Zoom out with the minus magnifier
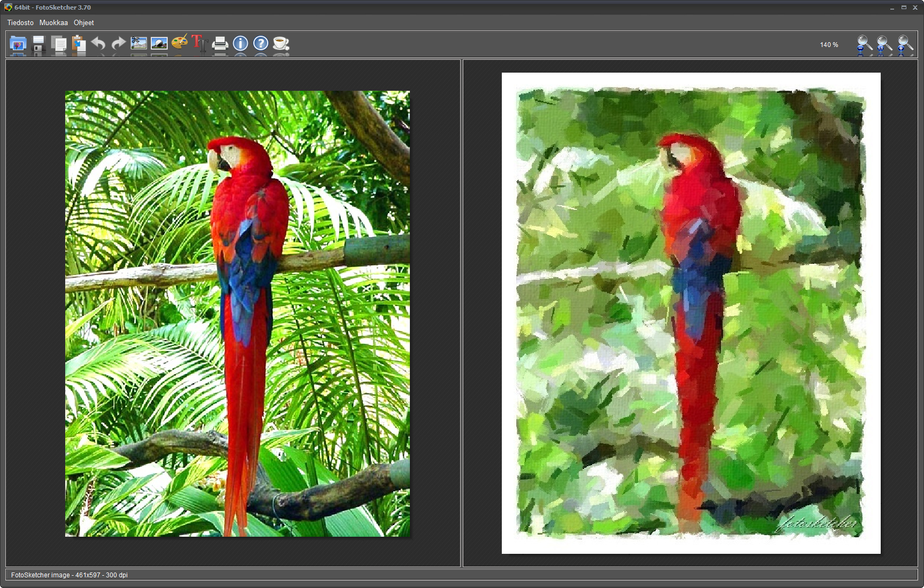 (x=864, y=44)
